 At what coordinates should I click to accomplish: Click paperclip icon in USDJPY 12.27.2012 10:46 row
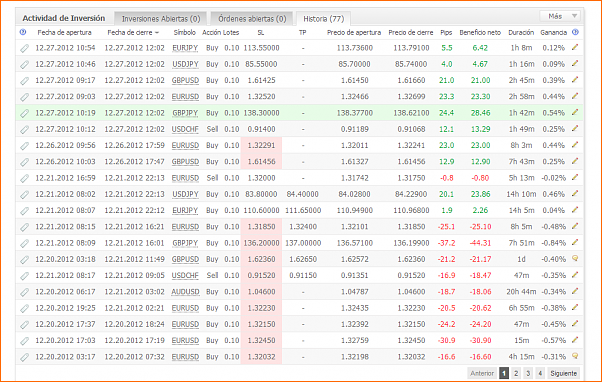(x=25, y=64)
